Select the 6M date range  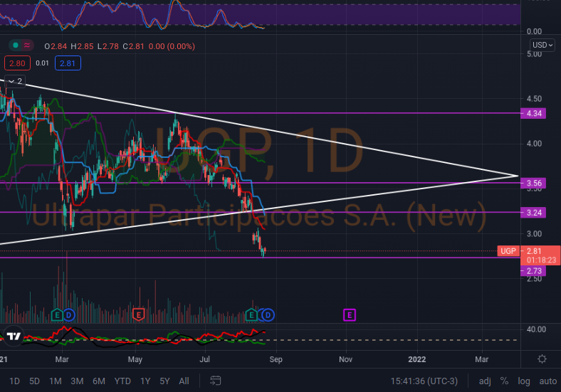pos(99,381)
